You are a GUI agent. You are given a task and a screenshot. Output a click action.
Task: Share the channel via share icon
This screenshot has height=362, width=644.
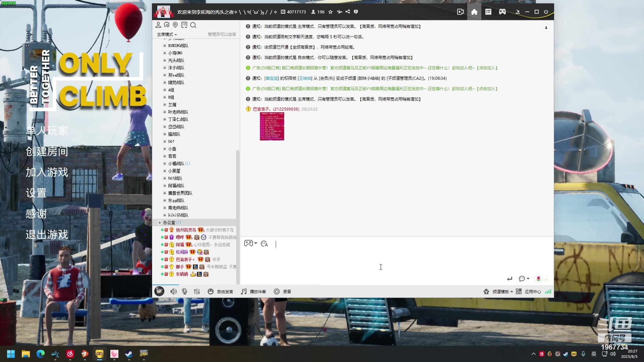pos(348,12)
